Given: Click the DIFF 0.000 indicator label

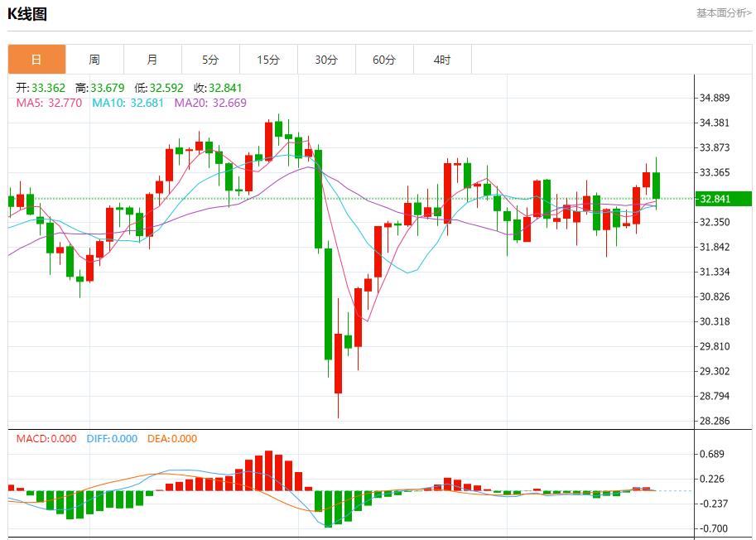Looking at the screenshot, I should 112,439.
